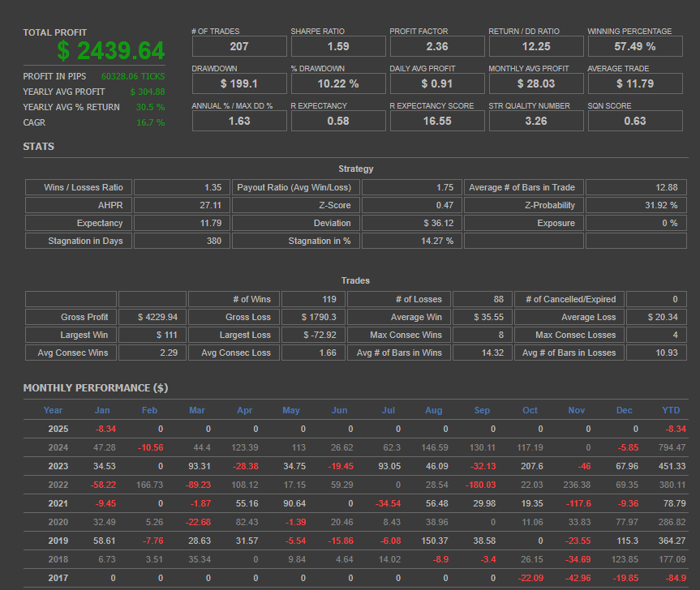Screen dimensions: 700x590
Task: Select the 2024 YTD value 794.47
Action: tap(672, 447)
